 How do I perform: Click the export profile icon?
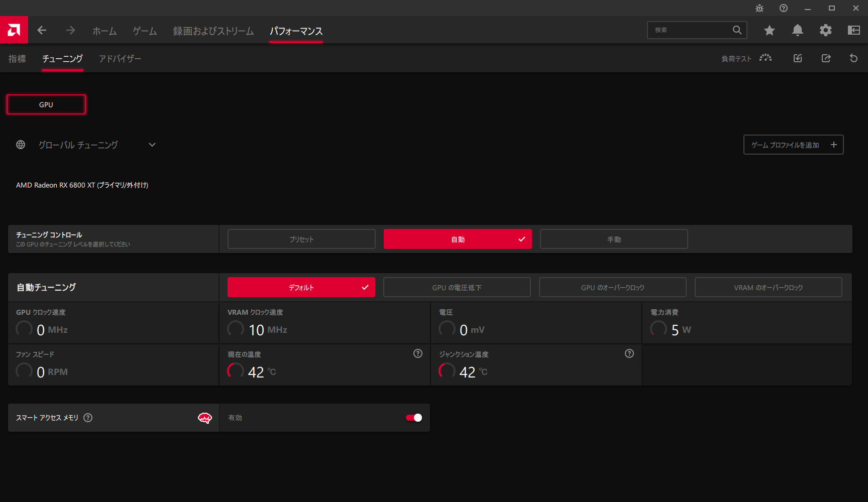pos(826,58)
